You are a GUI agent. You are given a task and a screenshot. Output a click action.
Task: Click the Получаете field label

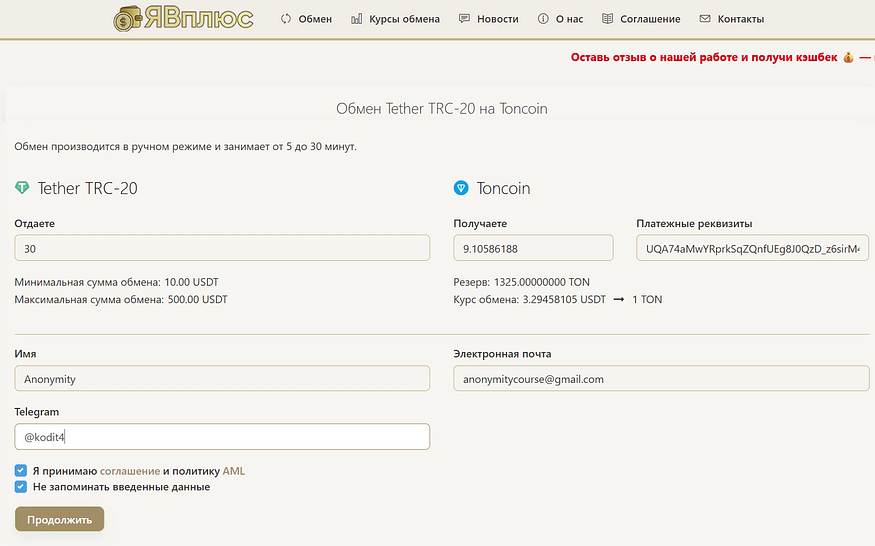(x=480, y=223)
